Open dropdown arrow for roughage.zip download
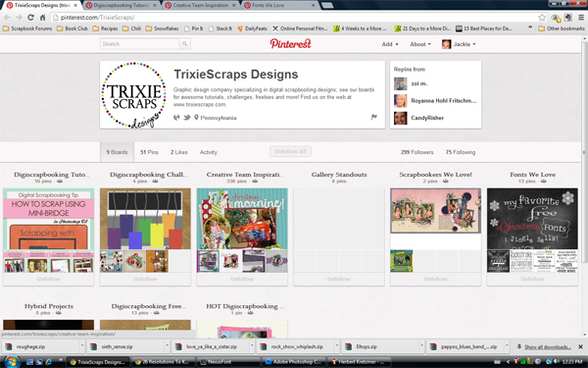 81,346
